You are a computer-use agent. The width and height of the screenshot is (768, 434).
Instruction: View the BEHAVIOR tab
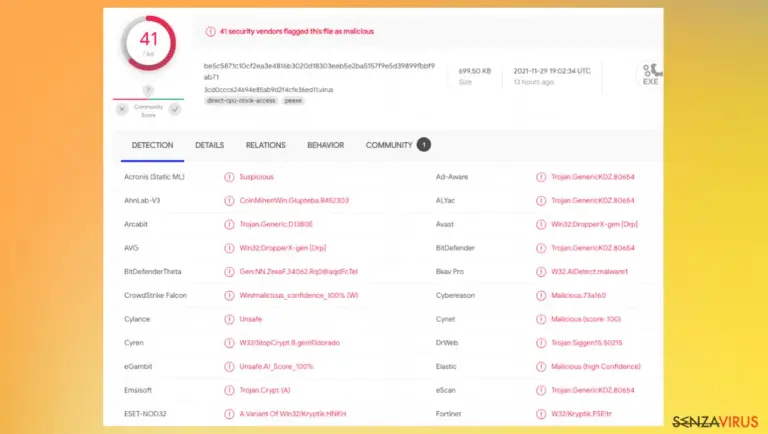pos(325,145)
